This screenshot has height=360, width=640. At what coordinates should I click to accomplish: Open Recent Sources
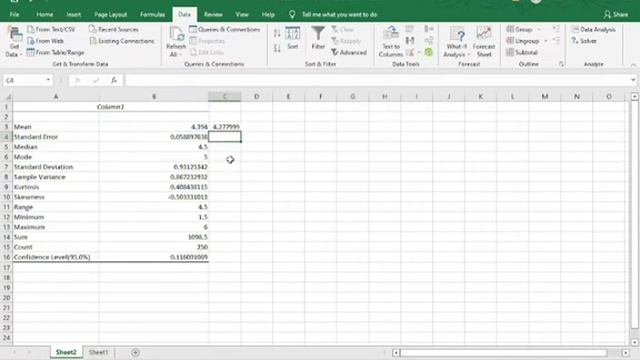click(x=114, y=29)
